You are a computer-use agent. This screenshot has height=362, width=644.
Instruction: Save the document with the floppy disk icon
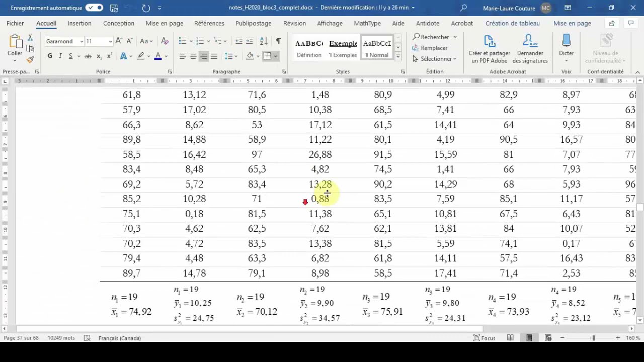[x=114, y=8]
